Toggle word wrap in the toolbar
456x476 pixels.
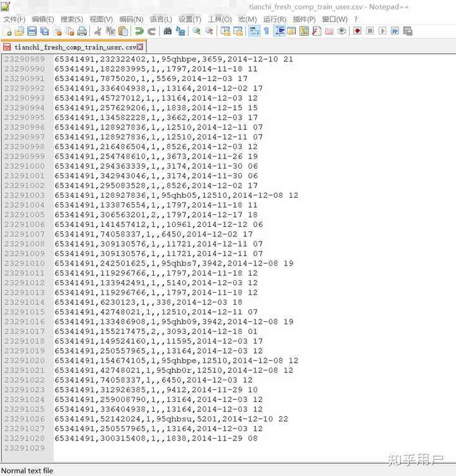254,31
